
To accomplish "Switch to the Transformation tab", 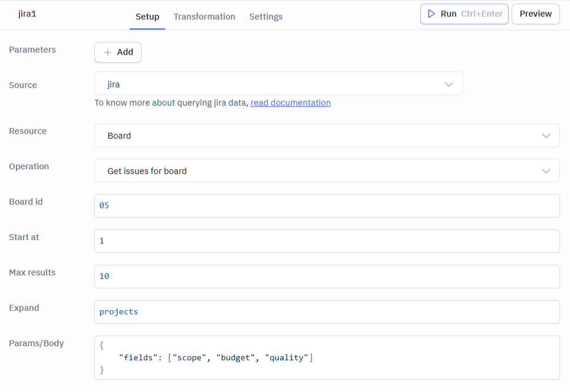I will click(x=205, y=17).
